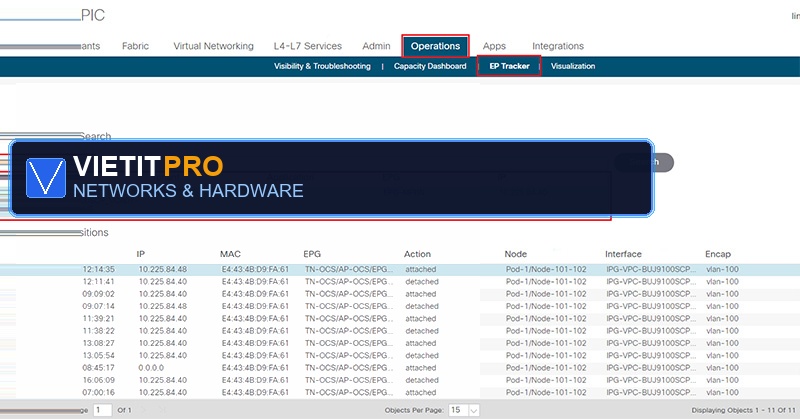This screenshot has width=800, height=419.
Task: Select the row with time 07:00:16
Action: [400, 392]
